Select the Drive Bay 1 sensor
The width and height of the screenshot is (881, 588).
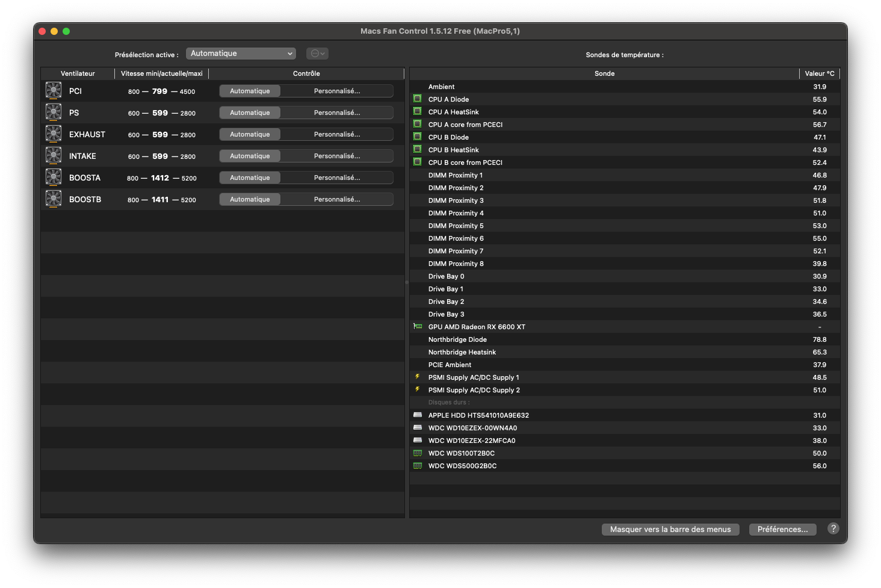pos(625,289)
